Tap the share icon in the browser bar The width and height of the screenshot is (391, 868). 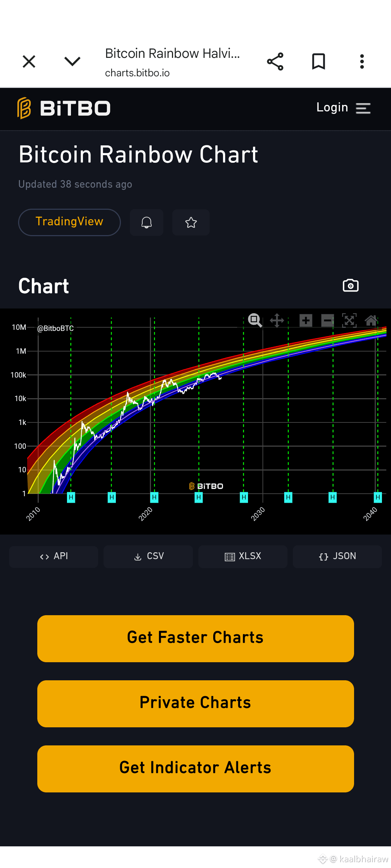pos(275,61)
